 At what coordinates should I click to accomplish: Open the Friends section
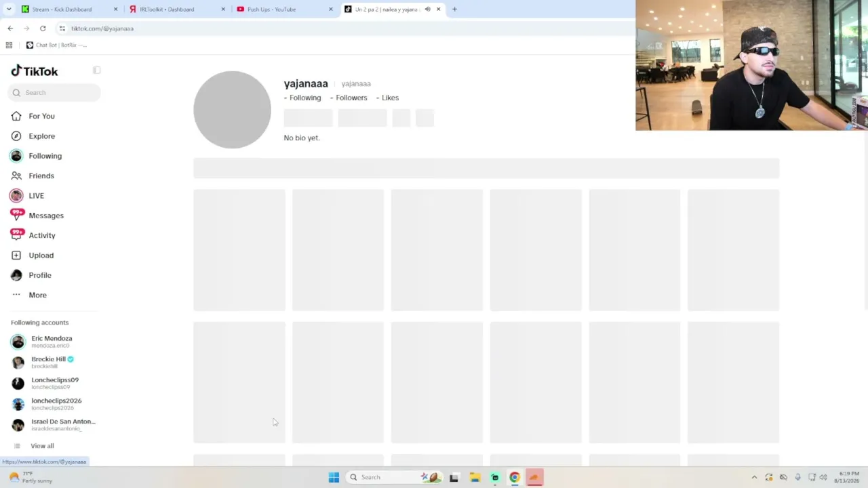41,176
